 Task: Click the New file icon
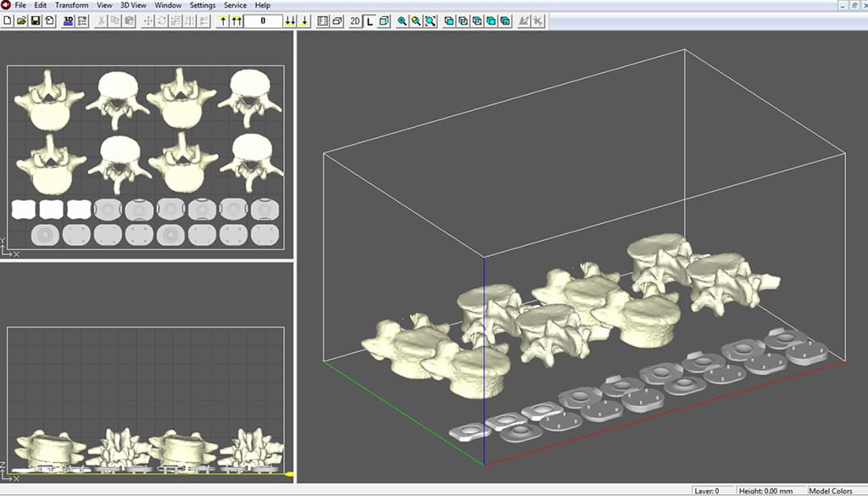tap(8, 20)
